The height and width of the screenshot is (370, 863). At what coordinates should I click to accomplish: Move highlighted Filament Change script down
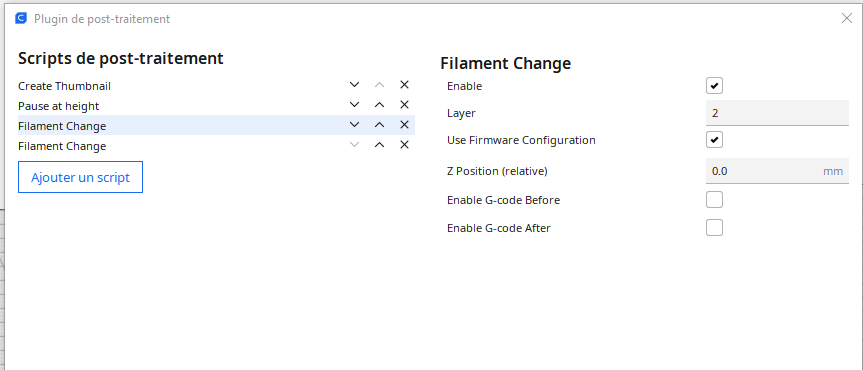point(354,125)
